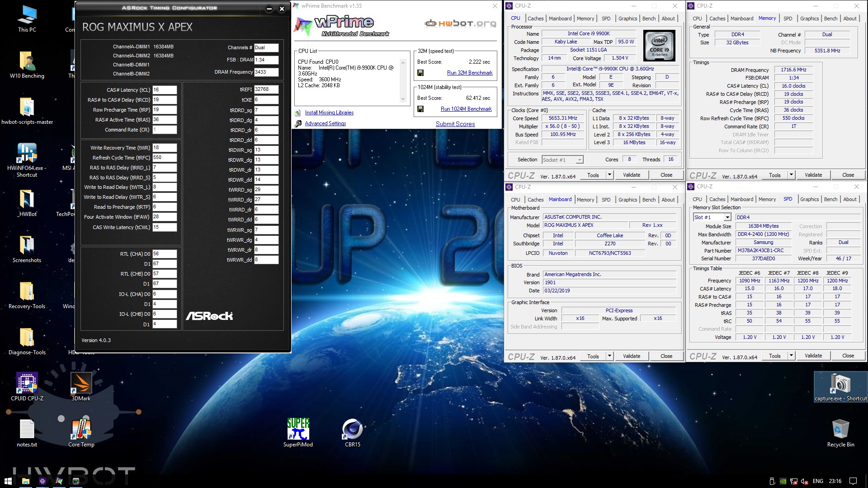
Task: Click tREFI value field
Action: (266, 89)
